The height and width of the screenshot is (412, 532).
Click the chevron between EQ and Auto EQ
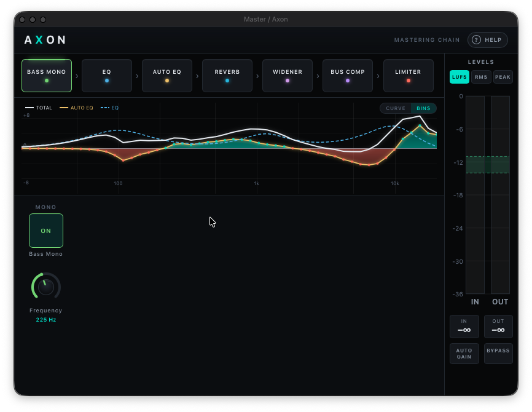coord(137,76)
